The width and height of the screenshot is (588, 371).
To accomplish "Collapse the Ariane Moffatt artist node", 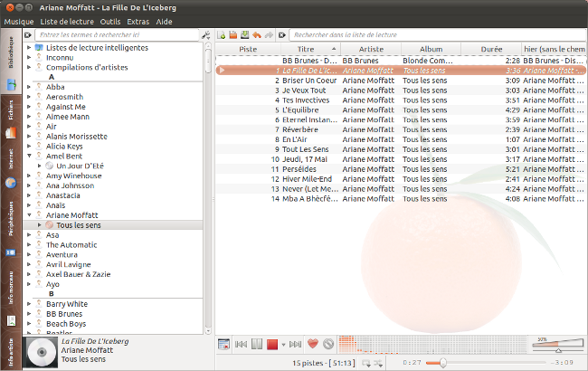I will point(29,215).
